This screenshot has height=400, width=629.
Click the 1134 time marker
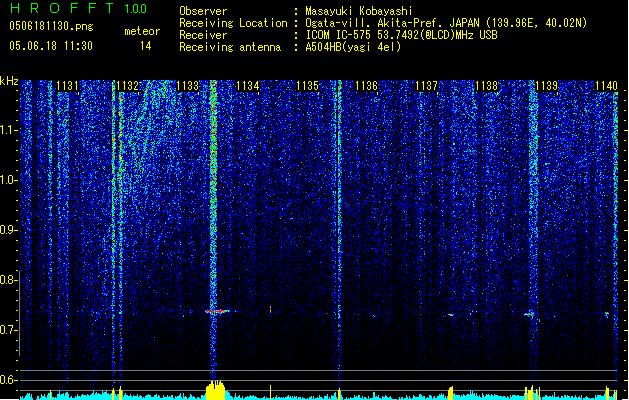[x=248, y=86]
